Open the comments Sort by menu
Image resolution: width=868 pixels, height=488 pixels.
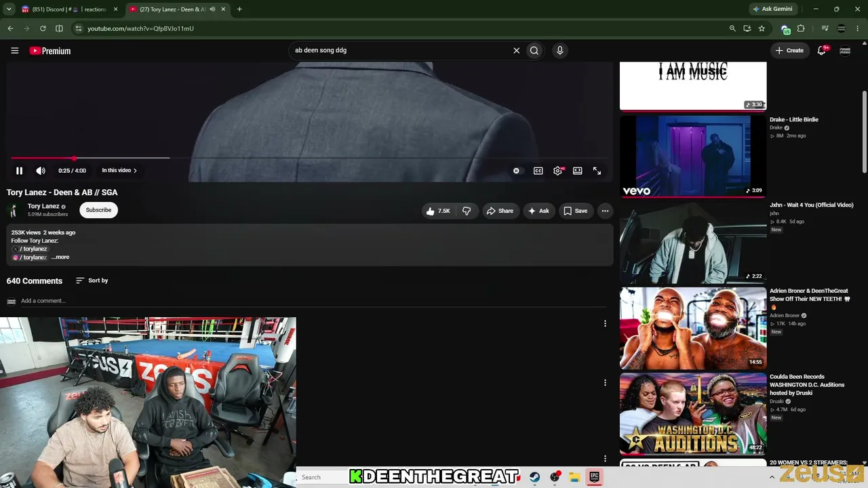pos(92,281)
